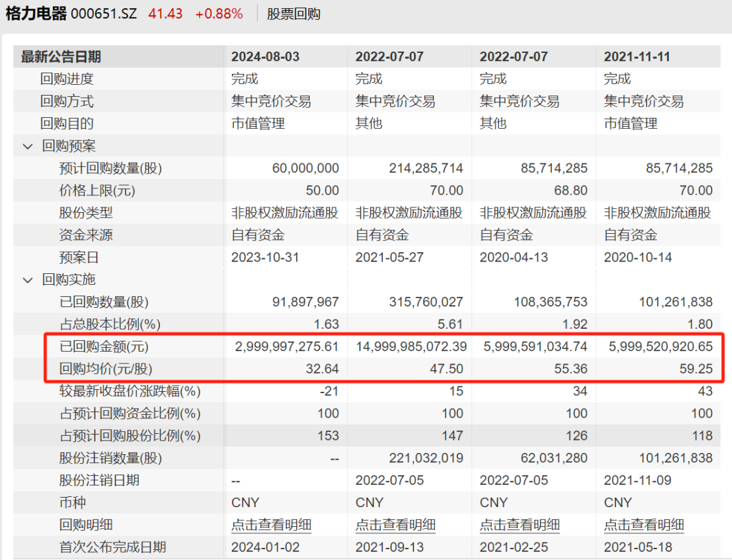This screenshot has height=560, width=732.
Task: Select the cancelled shares value 62,031,280
Action: (554, 458)
